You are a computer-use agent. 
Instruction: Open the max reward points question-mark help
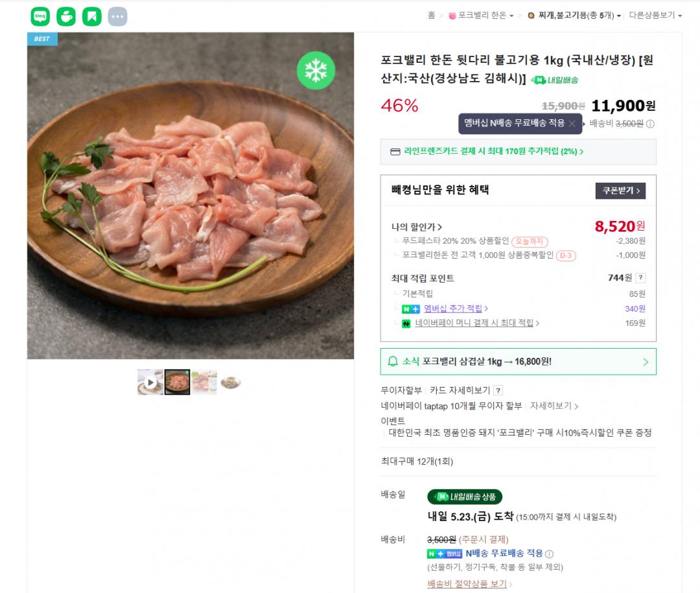(x=640, y=278)
